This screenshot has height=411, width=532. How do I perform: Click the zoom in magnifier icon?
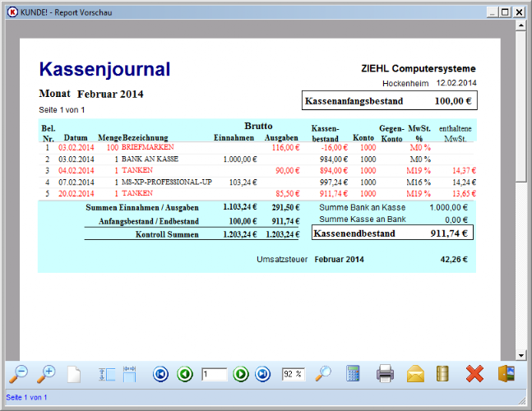pyautogui.click(x=46, y=374)
